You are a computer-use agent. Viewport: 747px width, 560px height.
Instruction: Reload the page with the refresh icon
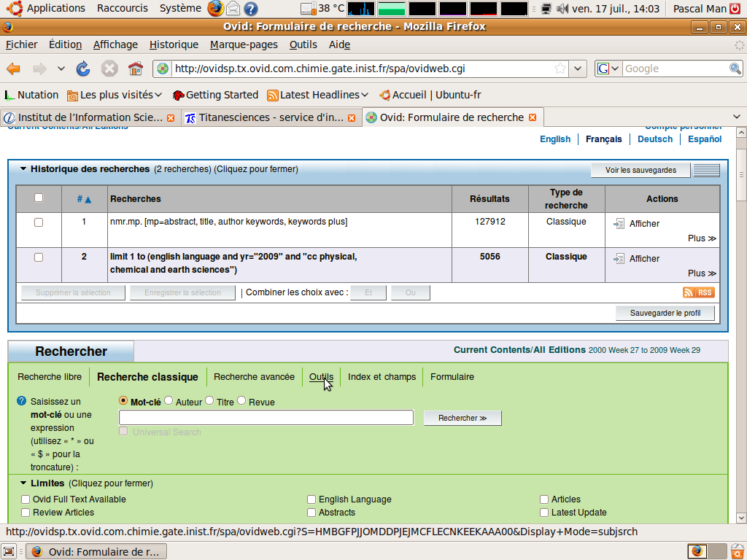[83, 69]
